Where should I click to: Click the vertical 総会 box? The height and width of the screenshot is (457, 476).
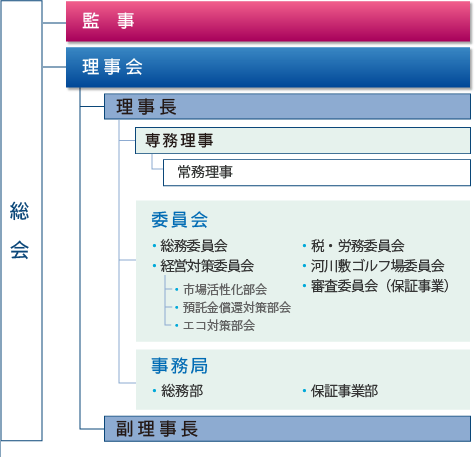pos(22,220)
